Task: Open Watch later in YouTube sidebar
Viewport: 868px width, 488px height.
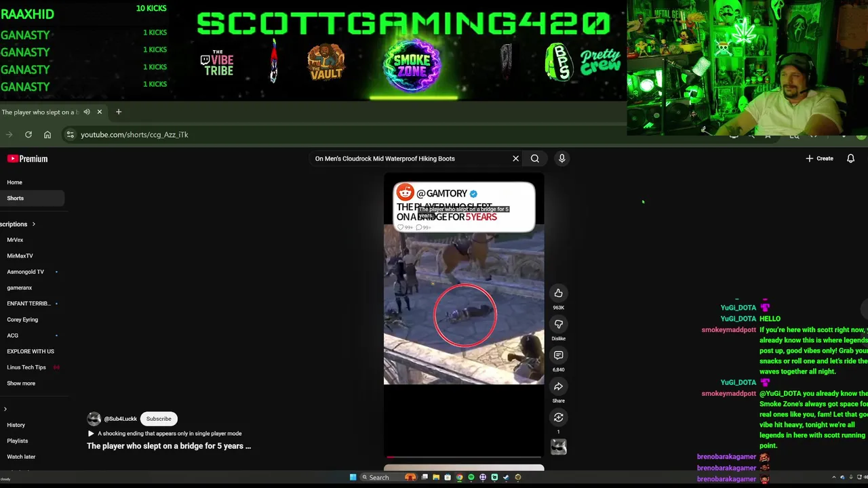Action: click(21, 457)
